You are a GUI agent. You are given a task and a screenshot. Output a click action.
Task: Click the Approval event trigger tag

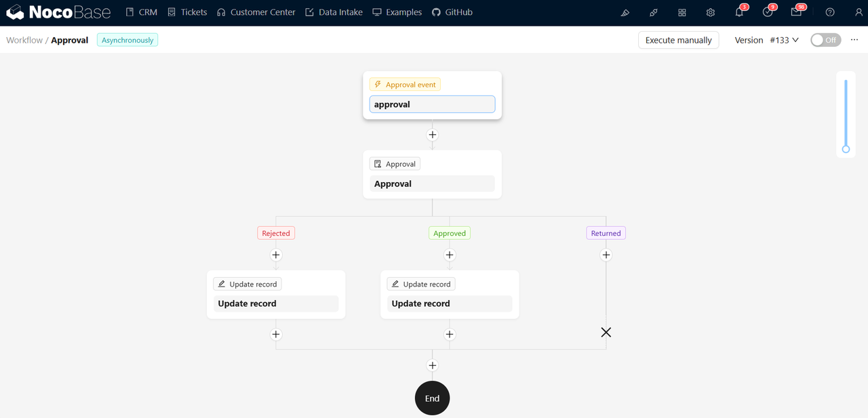405,85
